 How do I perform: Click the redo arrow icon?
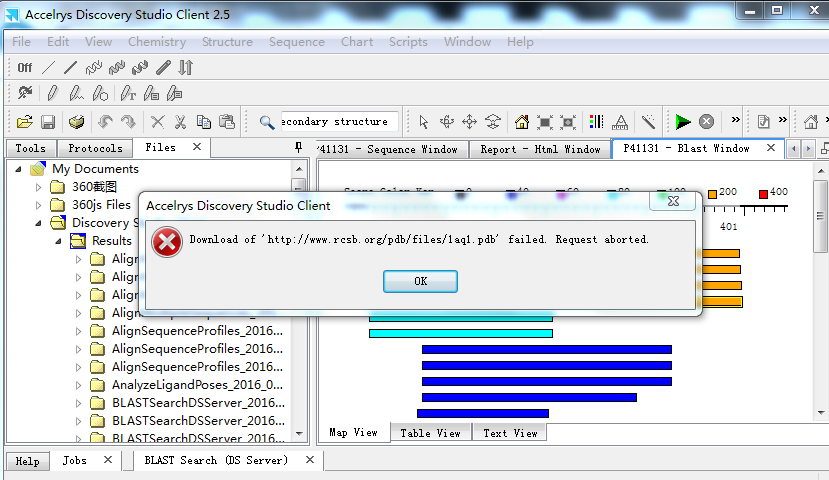[128, 122]
